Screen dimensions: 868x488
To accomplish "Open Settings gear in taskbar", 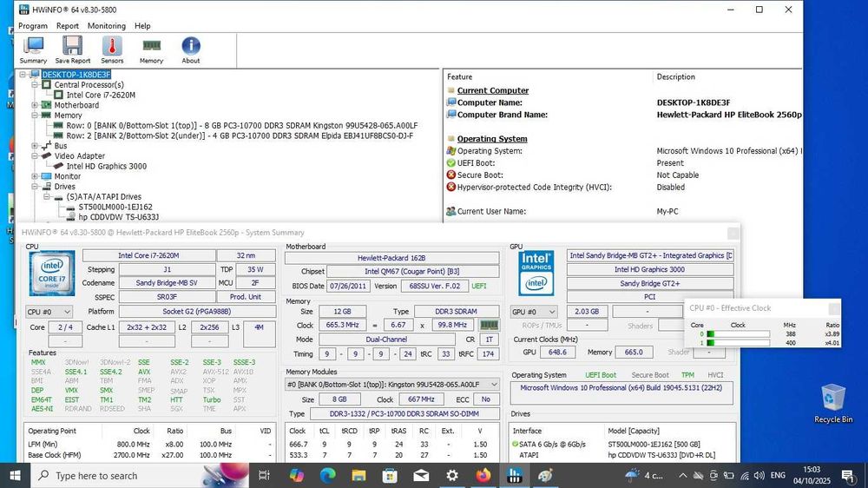I will pyautogui.click(x=452, y=475).
